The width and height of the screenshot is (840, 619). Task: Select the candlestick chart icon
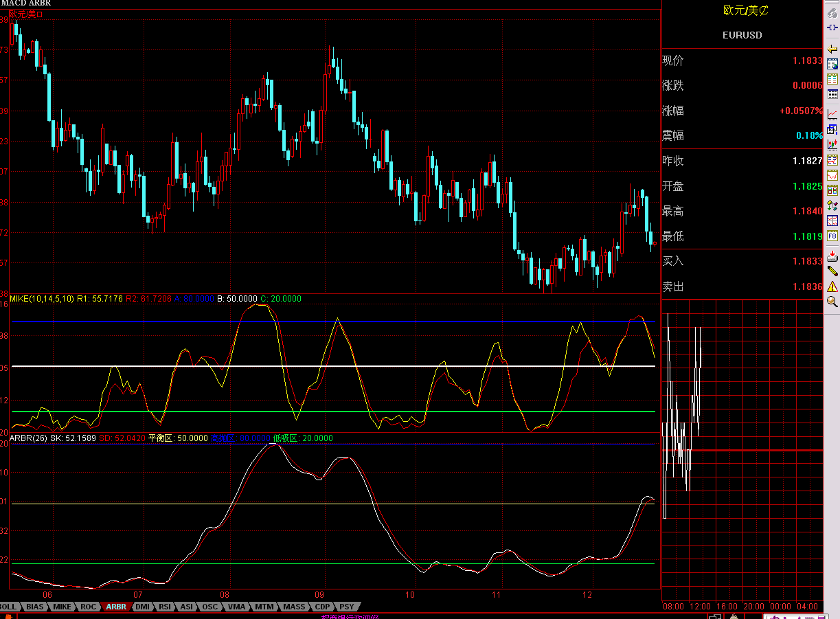point(832,144)
